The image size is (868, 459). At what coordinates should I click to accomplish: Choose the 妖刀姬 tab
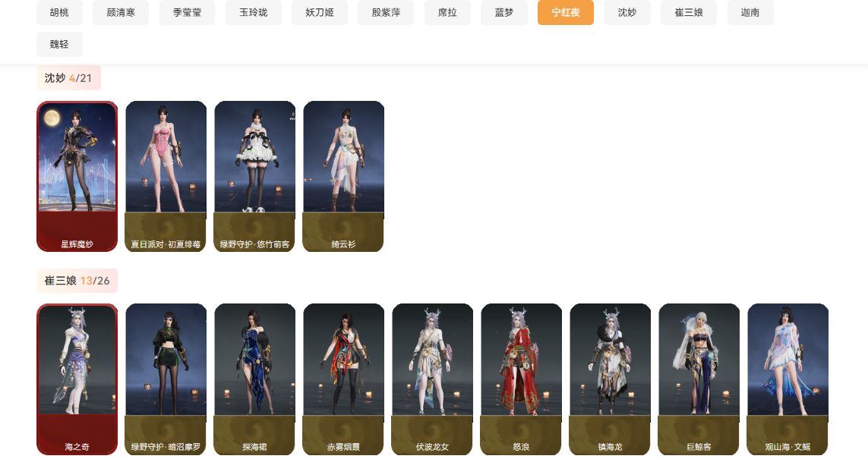coord(320,12)
